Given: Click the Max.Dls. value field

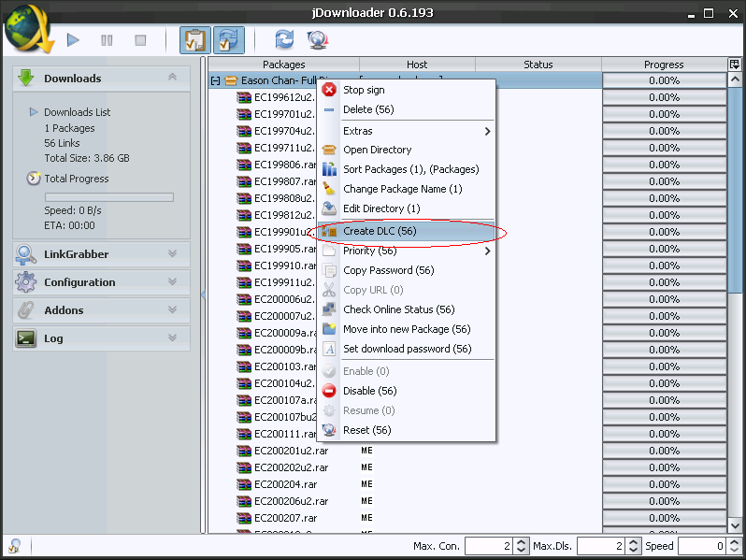Looking at the screenshot, I should tap(600, 546).
